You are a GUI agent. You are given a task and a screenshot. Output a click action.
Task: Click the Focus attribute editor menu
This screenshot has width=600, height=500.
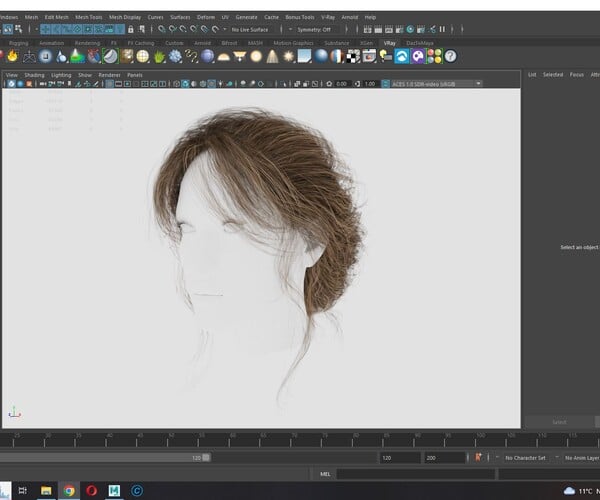[576, 75]
